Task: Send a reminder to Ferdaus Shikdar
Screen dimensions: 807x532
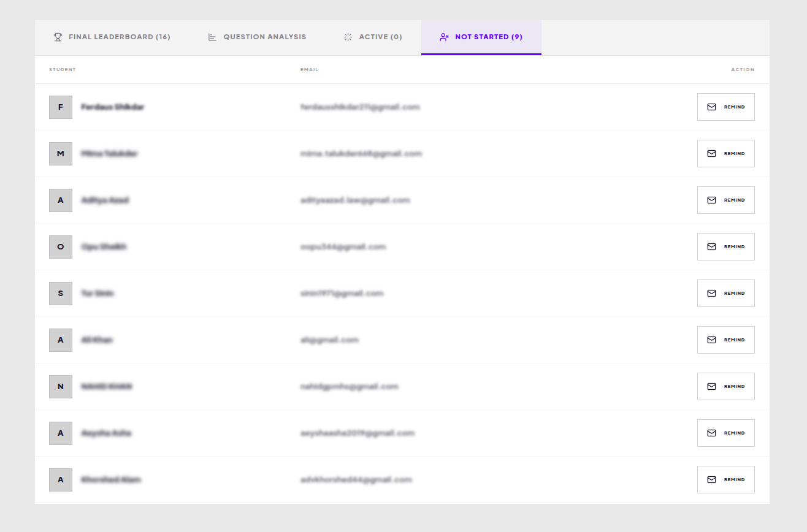Action: (726, 107)
